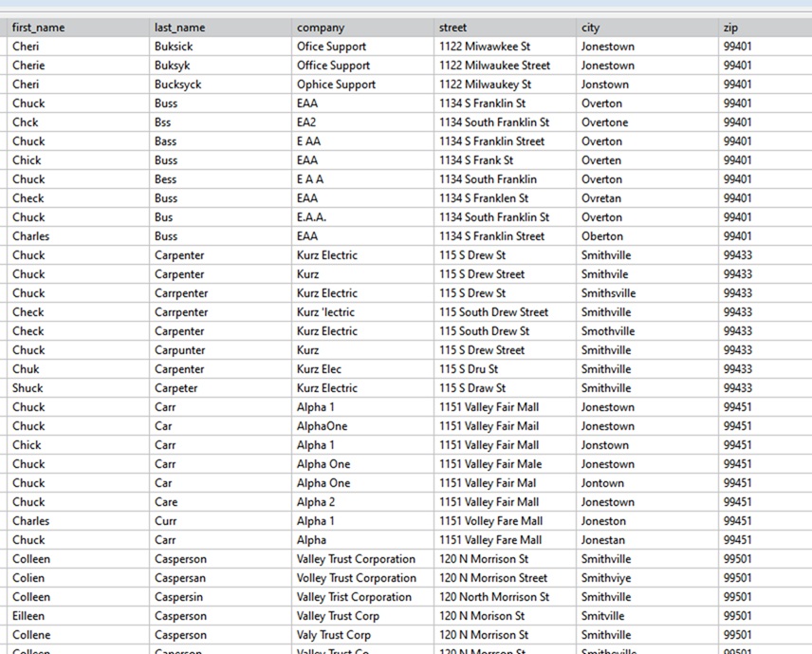Select the cell containing Ophice Support
This screenshot has width=812, height=654.
pos(336,84)
